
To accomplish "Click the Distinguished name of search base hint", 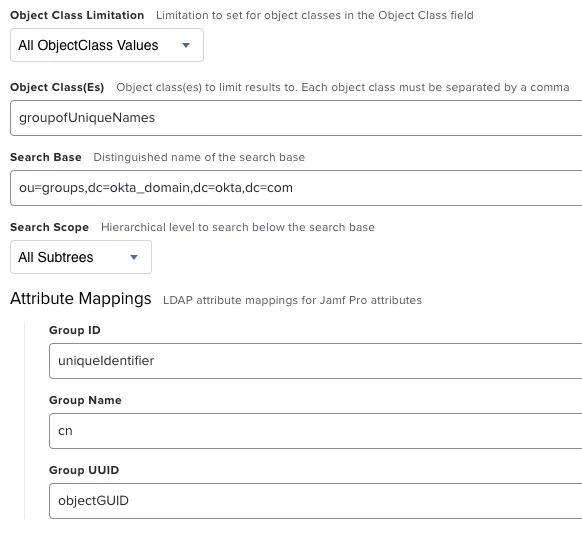I will pyautogui.click(x=199, y=157).
